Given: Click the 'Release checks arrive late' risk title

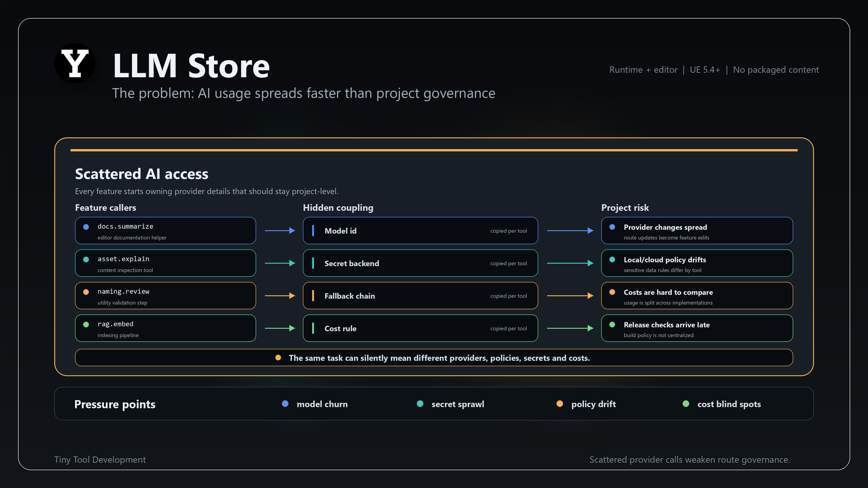Looking at the screenshot, I should 667,325.
